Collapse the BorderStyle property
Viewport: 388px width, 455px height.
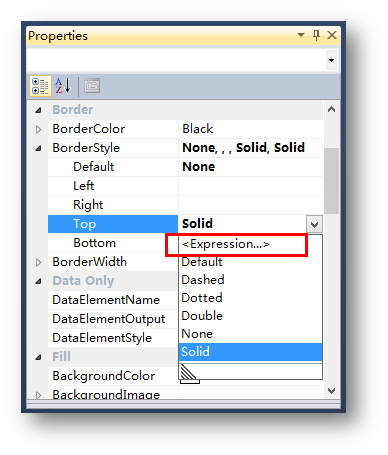pyautogui.click(x=39, y=148)
